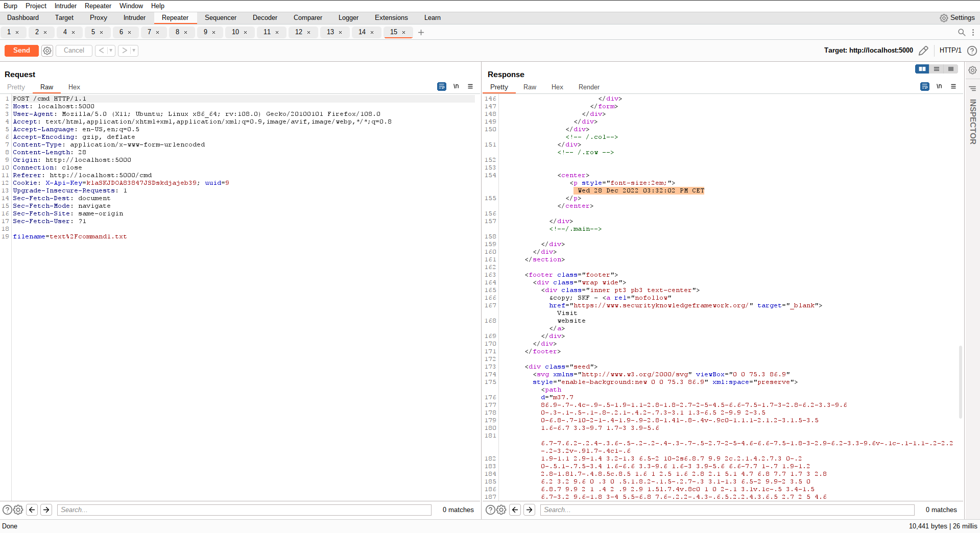Viewport: 980px width, 533px height.
Task: Open request editor hamburger menu
Action: [x=470, y=87]
